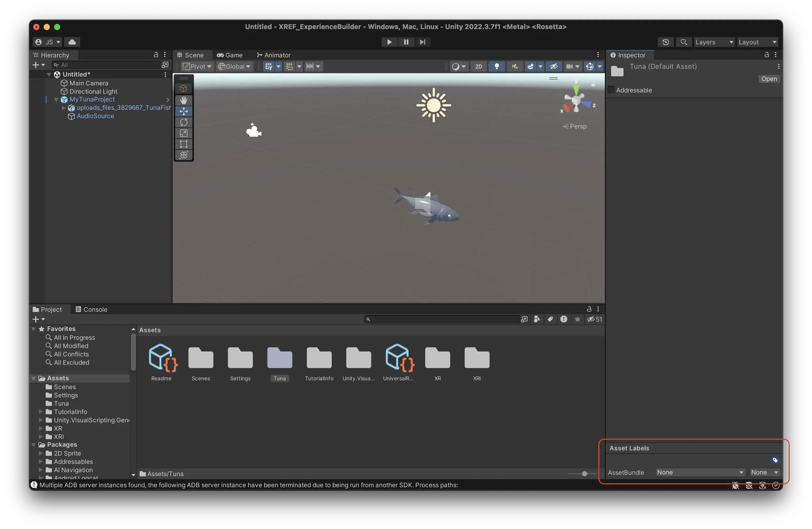Screen dimensions: 812x529
Task: Open the Layers dropdown
Action: click(x=714, y=42)
